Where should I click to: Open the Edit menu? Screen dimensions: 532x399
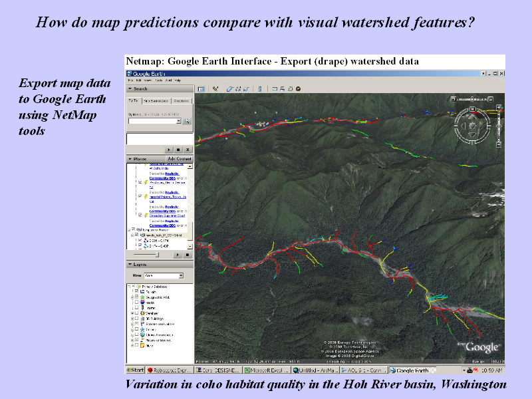138,80
